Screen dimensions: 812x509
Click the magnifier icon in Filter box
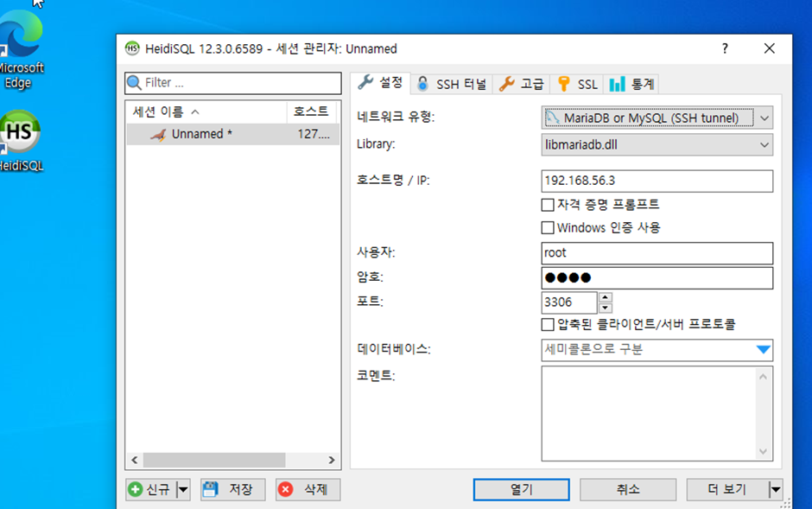click(x=134, y=83)
